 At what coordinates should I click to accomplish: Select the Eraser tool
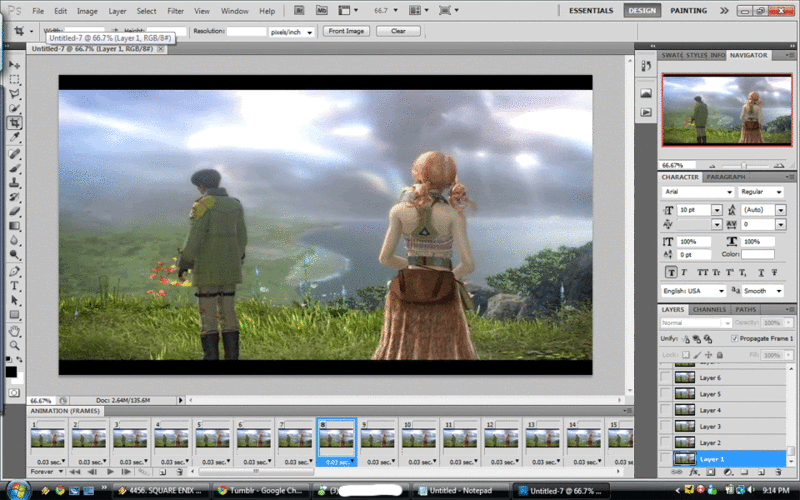point(14,211)
